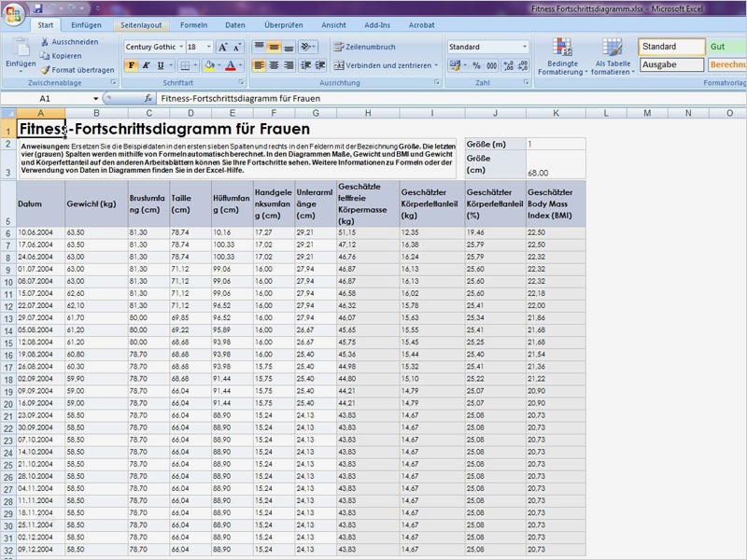Click the center horizontal alignment icon
Screen dimensions: 747x560
275,65
